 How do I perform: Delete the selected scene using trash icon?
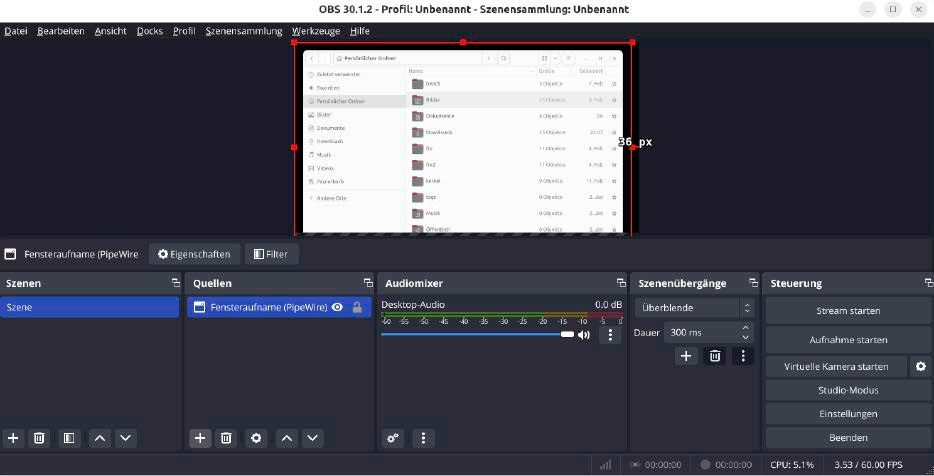tap(39, 438)
